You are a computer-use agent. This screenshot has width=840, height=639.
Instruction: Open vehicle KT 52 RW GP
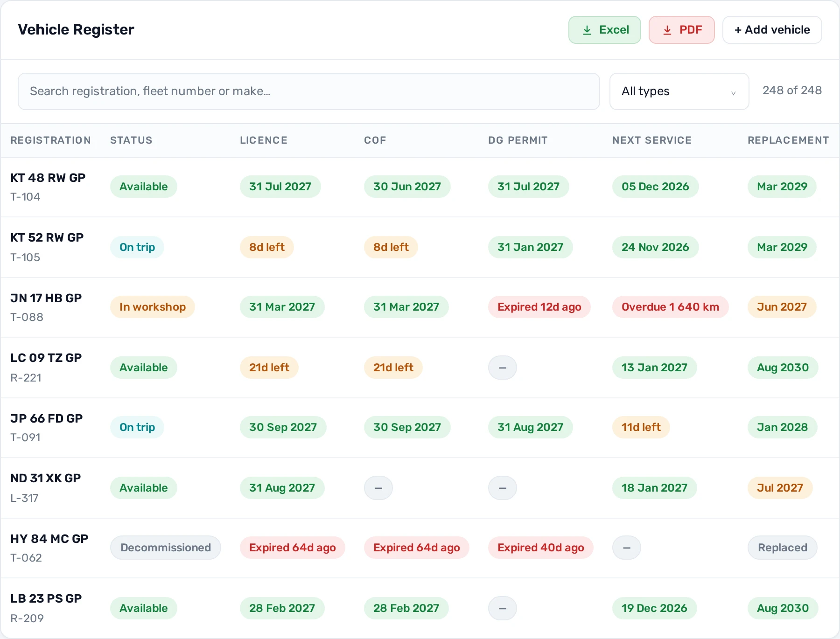click(47, 237)
